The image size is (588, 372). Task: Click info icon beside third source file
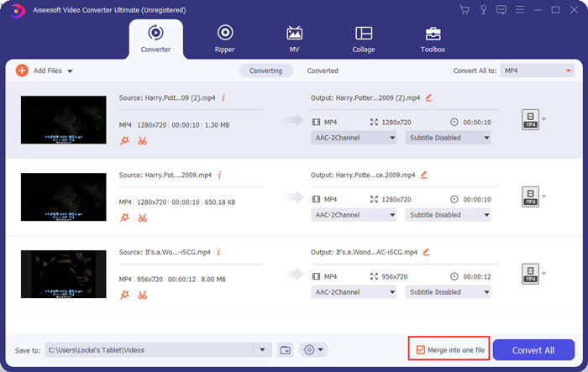[221, 252]
